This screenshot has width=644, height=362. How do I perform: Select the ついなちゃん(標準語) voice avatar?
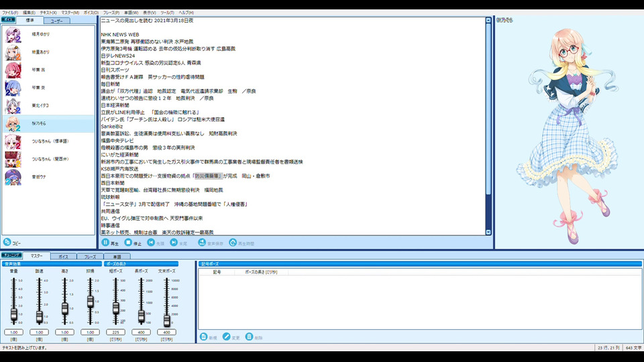click(x=13, y=141)
